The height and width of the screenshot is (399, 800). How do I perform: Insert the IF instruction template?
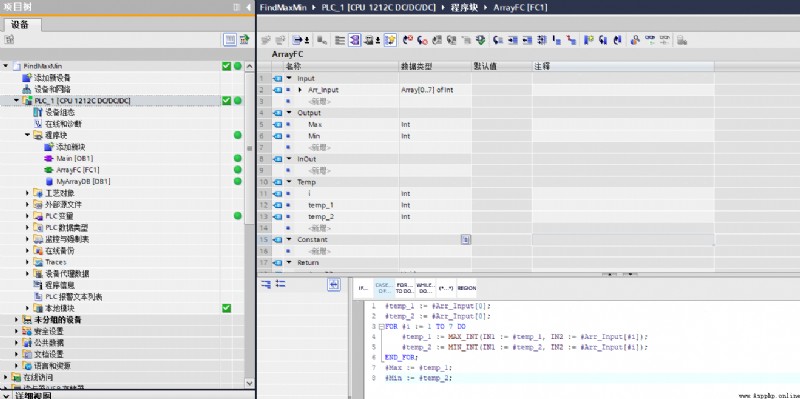363,288
